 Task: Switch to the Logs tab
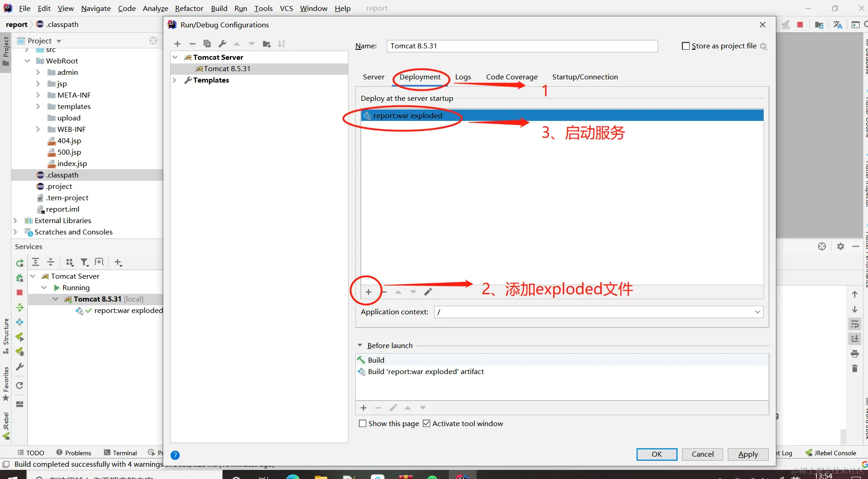click(x=463, y=77)
